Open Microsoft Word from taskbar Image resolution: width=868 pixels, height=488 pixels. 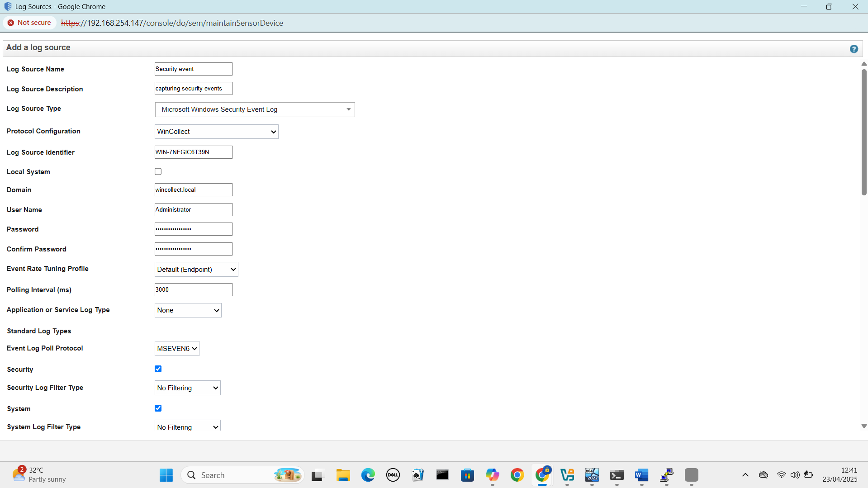tap(641, 475)
